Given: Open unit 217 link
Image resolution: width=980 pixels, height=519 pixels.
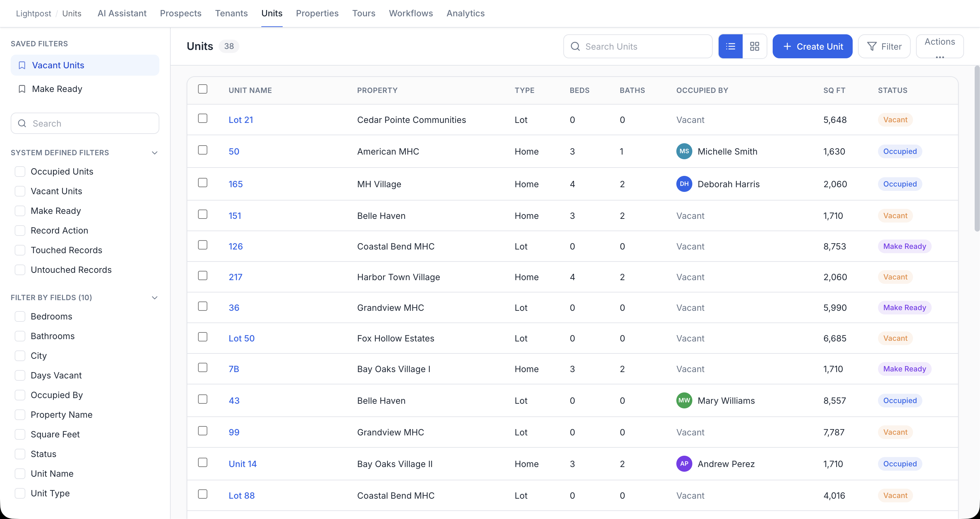Looking at the screenshot, I should 235,277.
